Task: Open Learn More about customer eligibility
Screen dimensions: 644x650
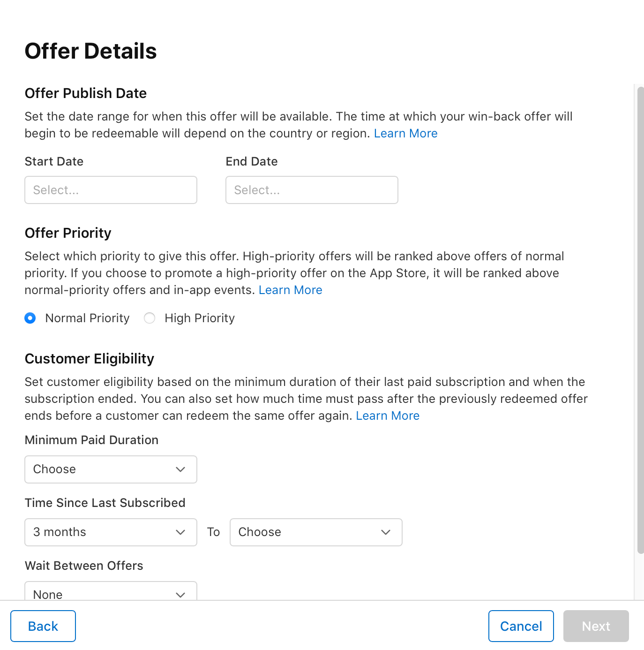Action: pos(388,416)
